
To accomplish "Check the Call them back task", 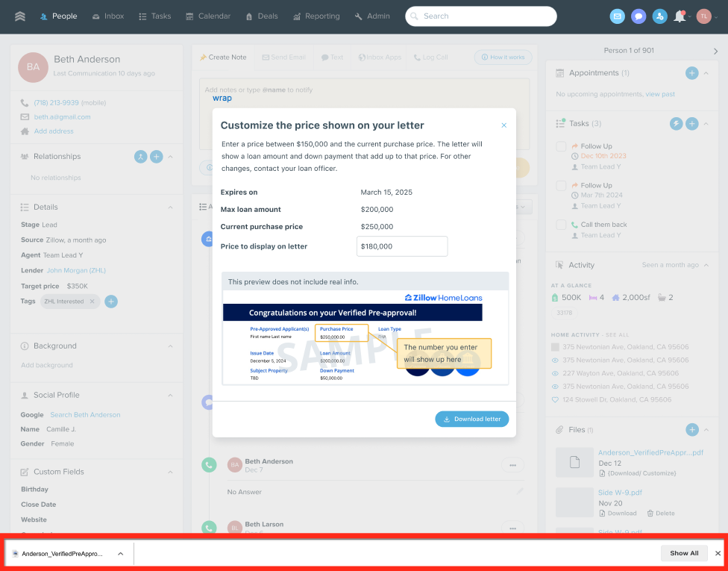I will [561, 225].
